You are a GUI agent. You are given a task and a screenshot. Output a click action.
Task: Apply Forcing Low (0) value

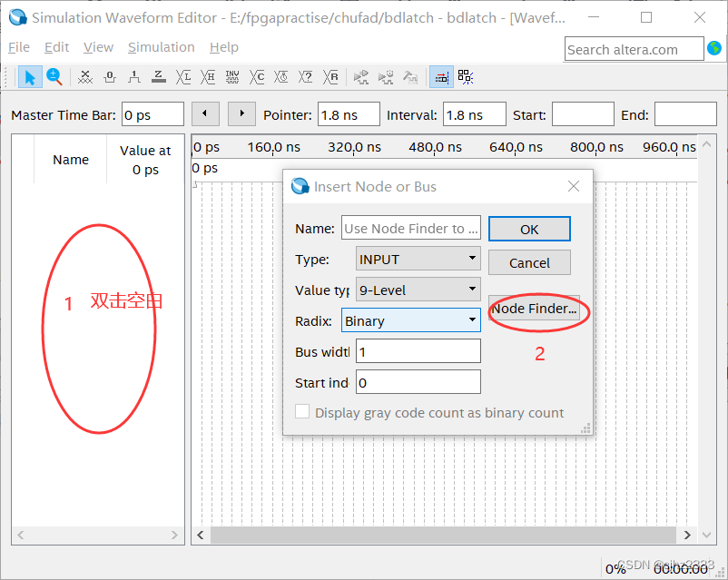[x=110, y=77]
